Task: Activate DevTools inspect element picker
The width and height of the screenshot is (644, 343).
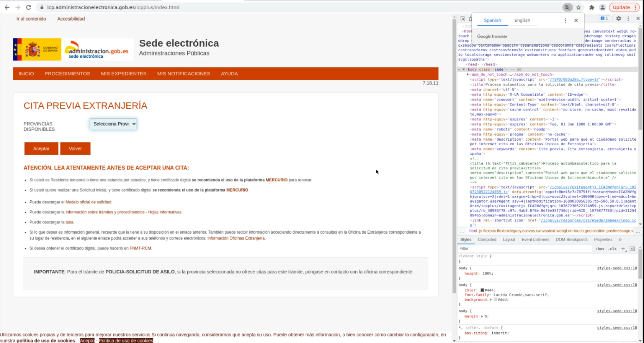Action: click(x=463, y=18)
